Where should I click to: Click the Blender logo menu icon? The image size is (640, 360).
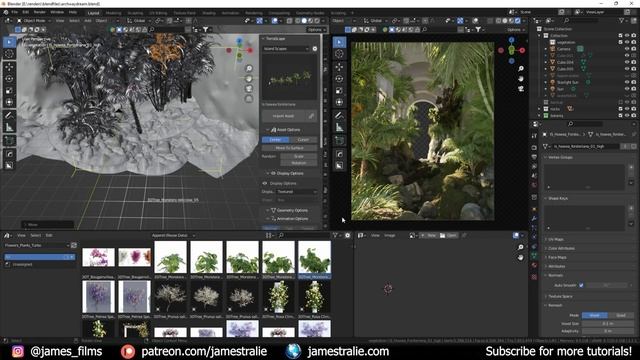point(5,12)
